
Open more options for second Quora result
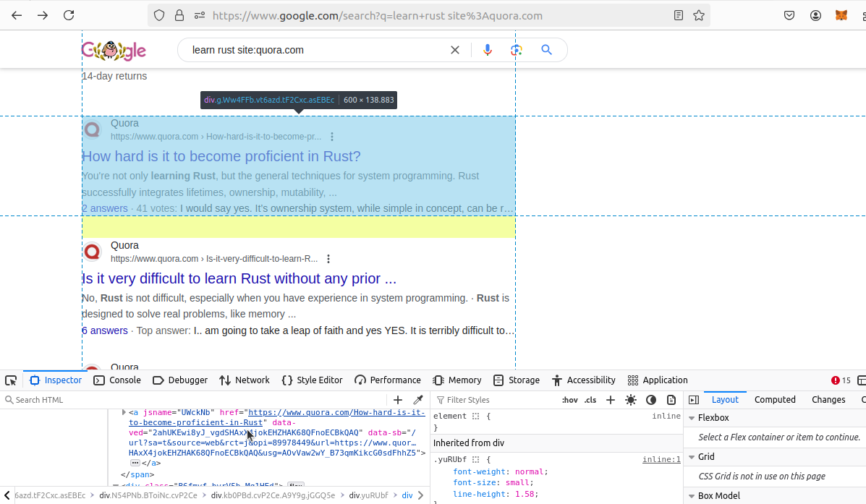pyautogui.click(x=328, y=258)
